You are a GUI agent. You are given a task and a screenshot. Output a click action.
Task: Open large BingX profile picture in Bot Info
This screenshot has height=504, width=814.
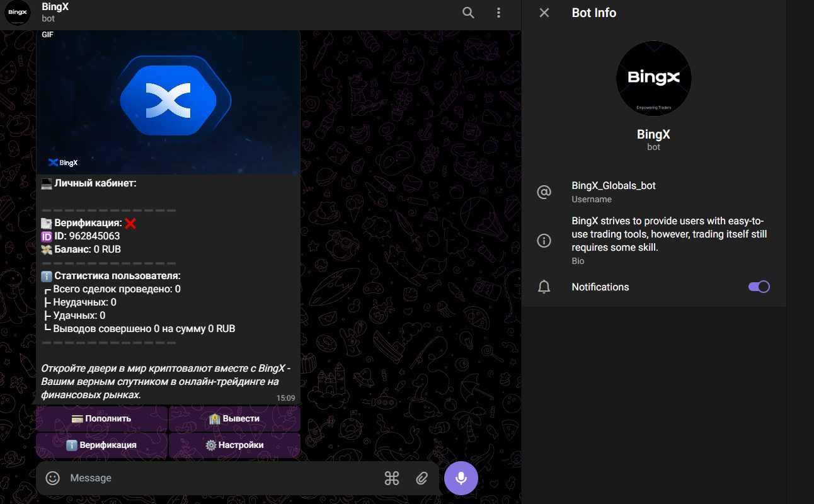point(654,79)
